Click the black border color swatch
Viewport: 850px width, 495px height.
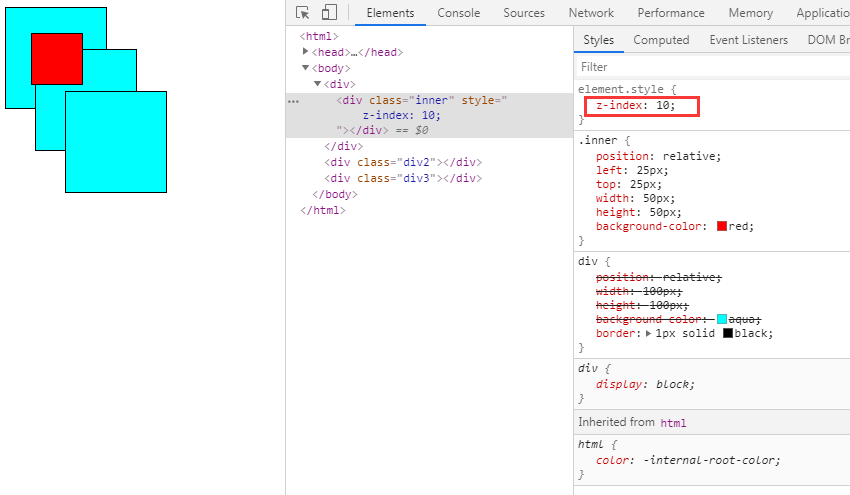tap(728, 333)
